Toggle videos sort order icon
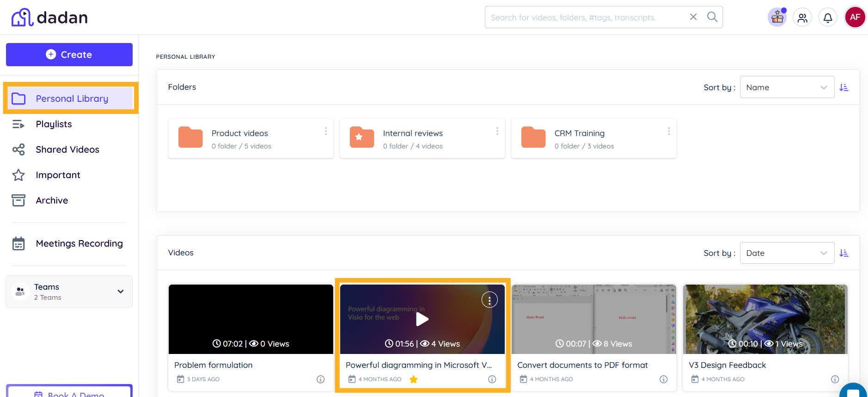 844,253
